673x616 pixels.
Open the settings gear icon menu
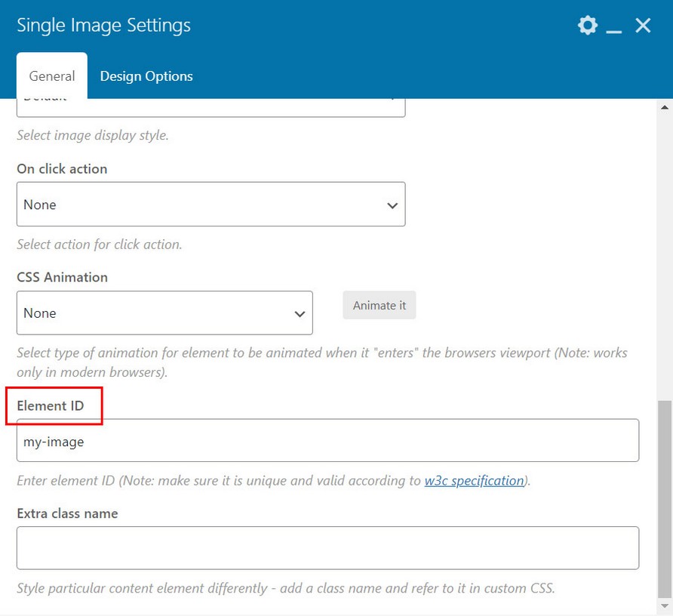pyautogui.click(x=587, y=26)
